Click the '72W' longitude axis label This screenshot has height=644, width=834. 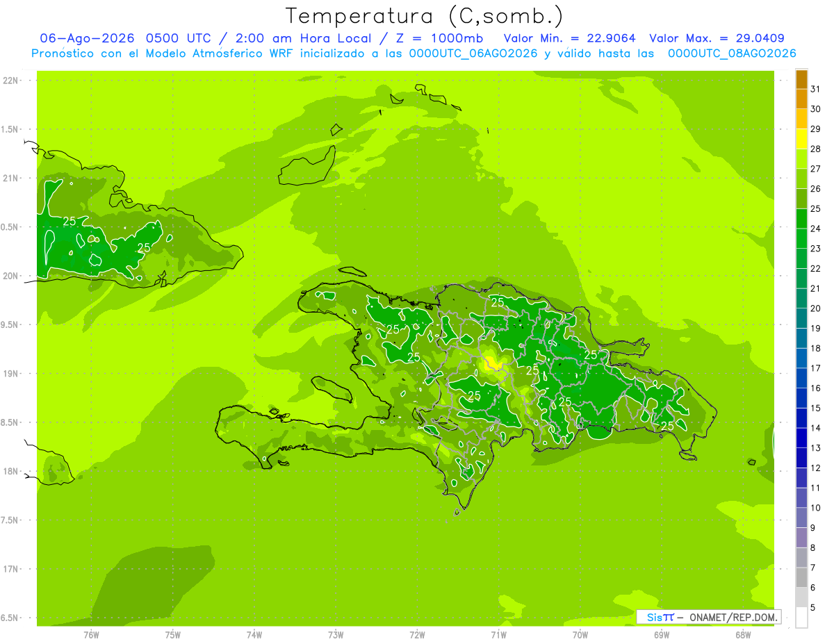click(417, 635)
